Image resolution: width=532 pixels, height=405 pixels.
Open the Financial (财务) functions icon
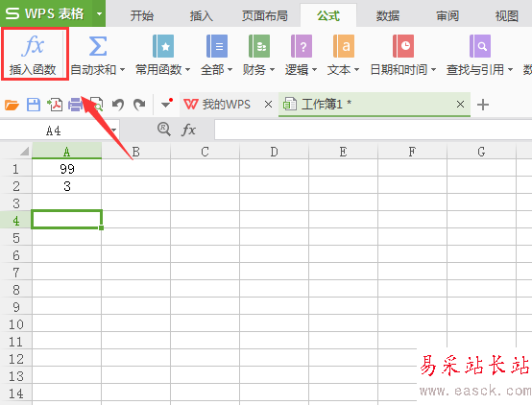pos(259,46)
